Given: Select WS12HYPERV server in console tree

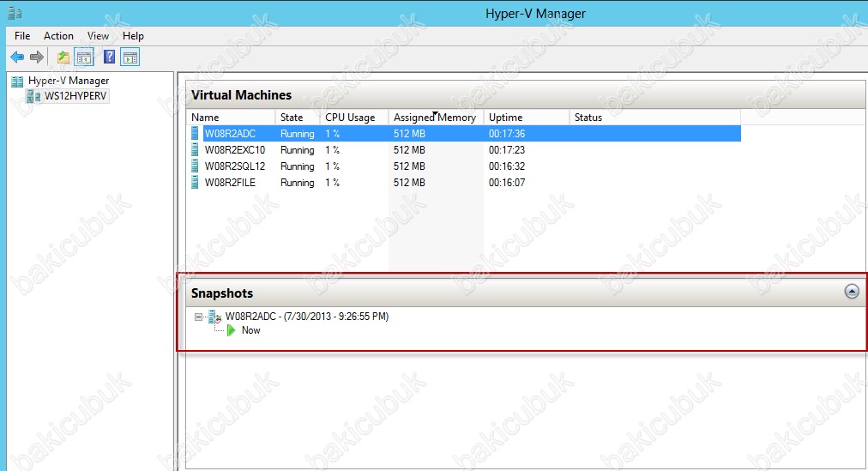Looking at the screenshot, I should [x=75, y=96].
